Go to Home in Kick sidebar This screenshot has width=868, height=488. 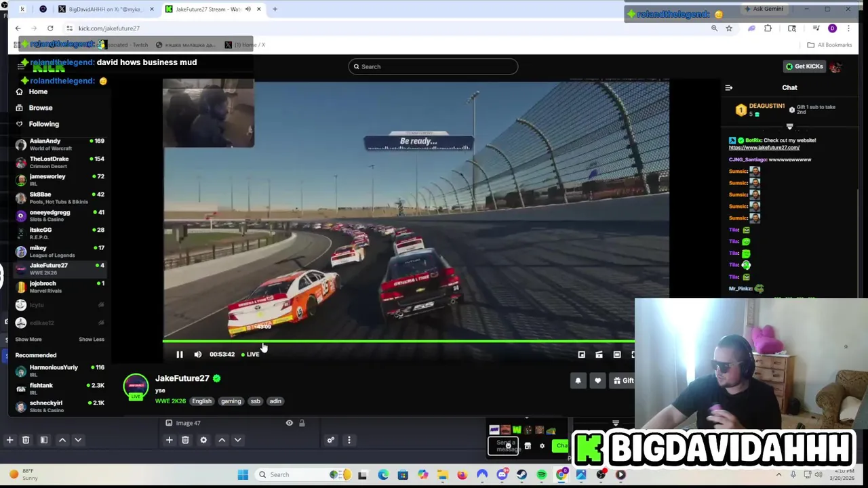click(38, 91)
